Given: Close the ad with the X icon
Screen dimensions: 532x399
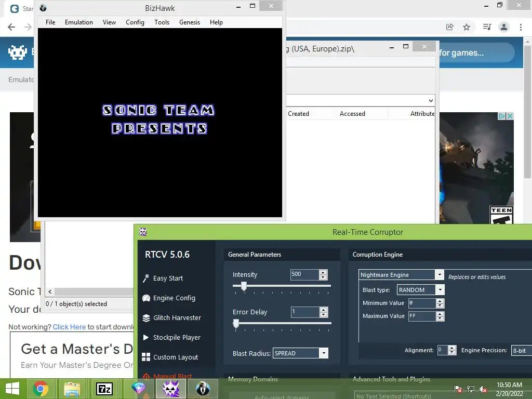Looking at the screenshot, I should point(510,116).
